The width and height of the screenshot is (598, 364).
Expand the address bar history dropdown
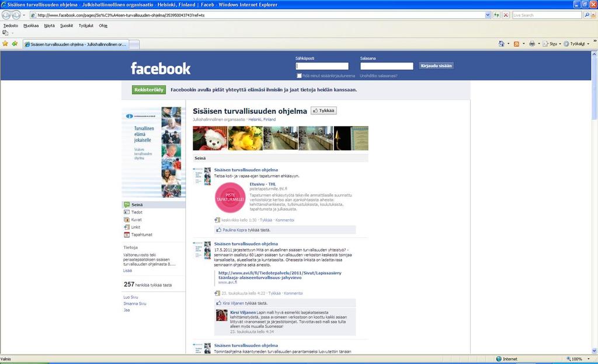[x=488, y=15]
